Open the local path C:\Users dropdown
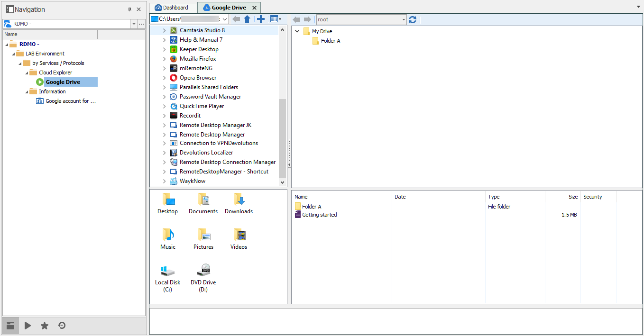Image resolution: width=644 pixels, height=336 pixels. pos(225,19)
